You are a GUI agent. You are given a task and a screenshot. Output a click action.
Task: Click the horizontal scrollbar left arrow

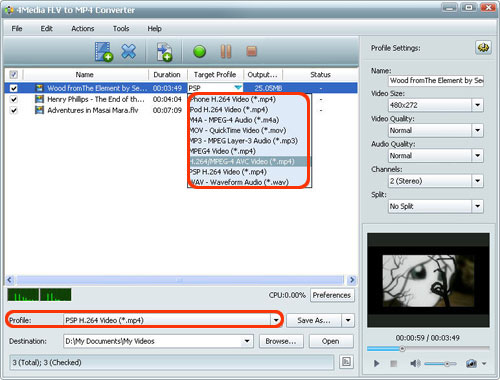10,280
